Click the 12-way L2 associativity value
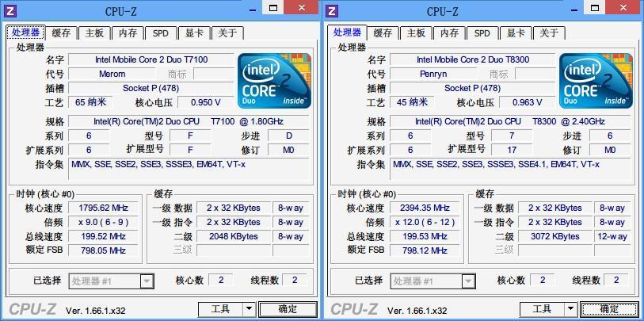 click(x=613, y=236)
